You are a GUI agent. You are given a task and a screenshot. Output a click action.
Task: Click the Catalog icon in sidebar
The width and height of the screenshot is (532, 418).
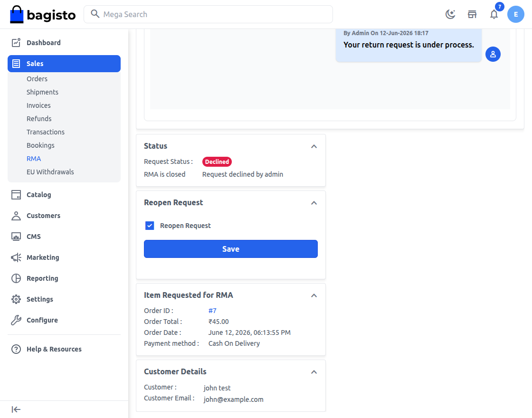tap(16, 194)
